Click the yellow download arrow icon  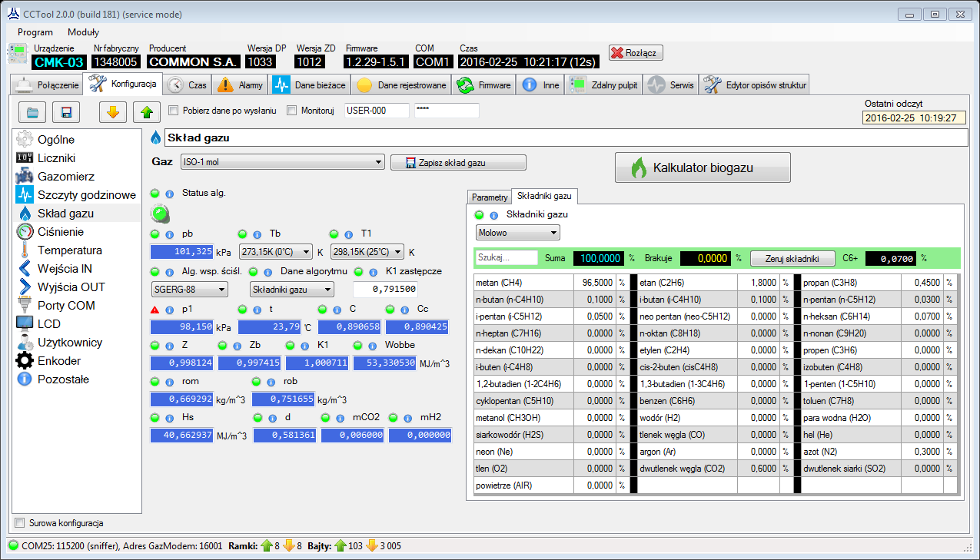[x=112, y=111]
